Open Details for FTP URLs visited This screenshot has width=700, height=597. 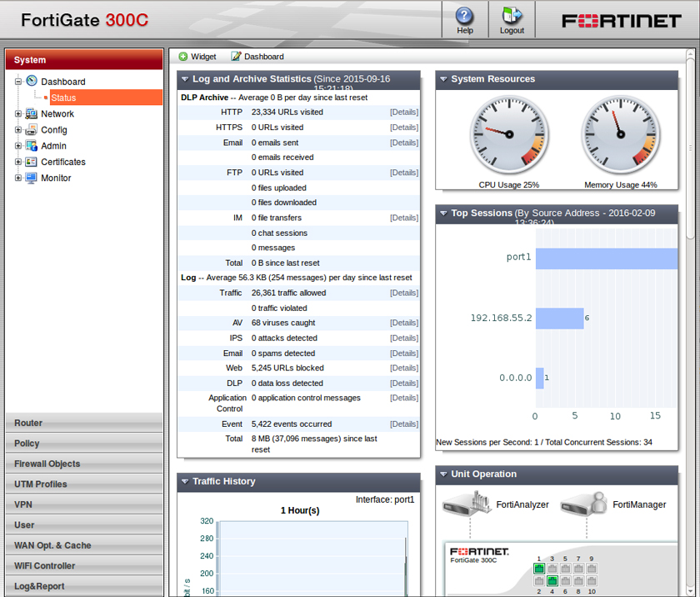point(404,173)
